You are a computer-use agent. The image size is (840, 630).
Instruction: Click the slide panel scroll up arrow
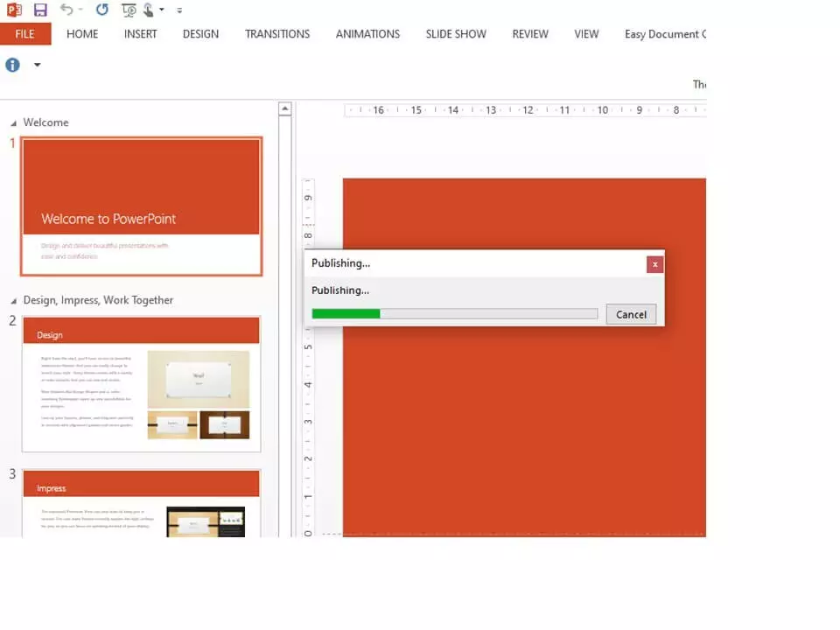(285, 108)
